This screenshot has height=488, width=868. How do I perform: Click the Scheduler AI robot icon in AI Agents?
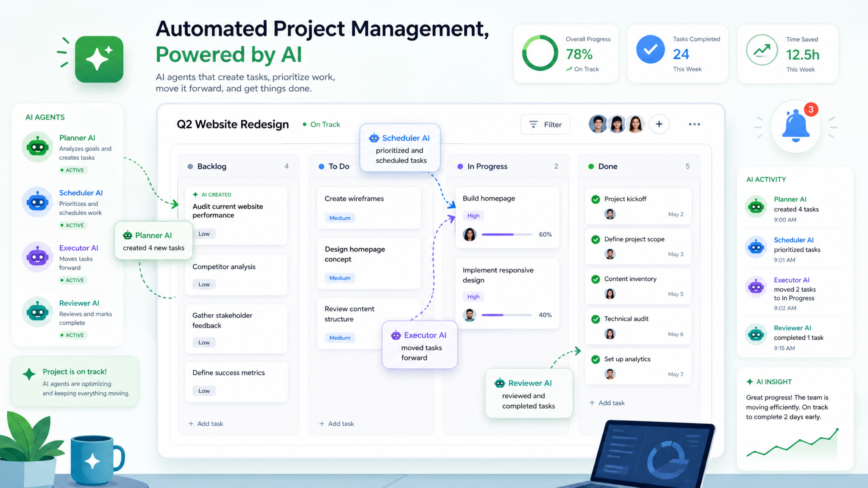coord(37,202)
